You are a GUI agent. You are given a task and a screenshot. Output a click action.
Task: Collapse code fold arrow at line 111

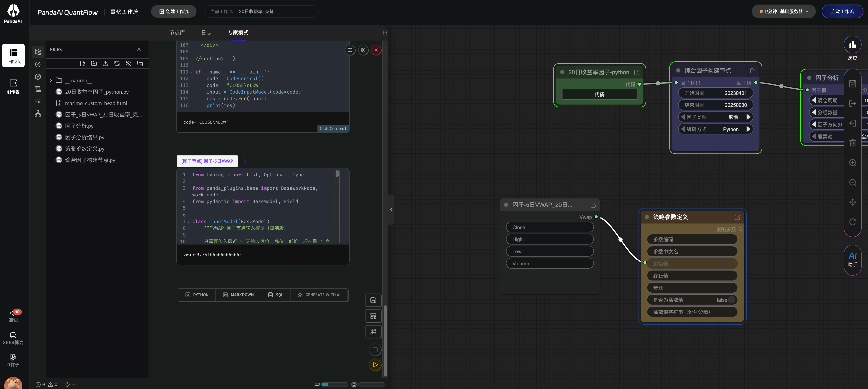(x=191, y=72)
